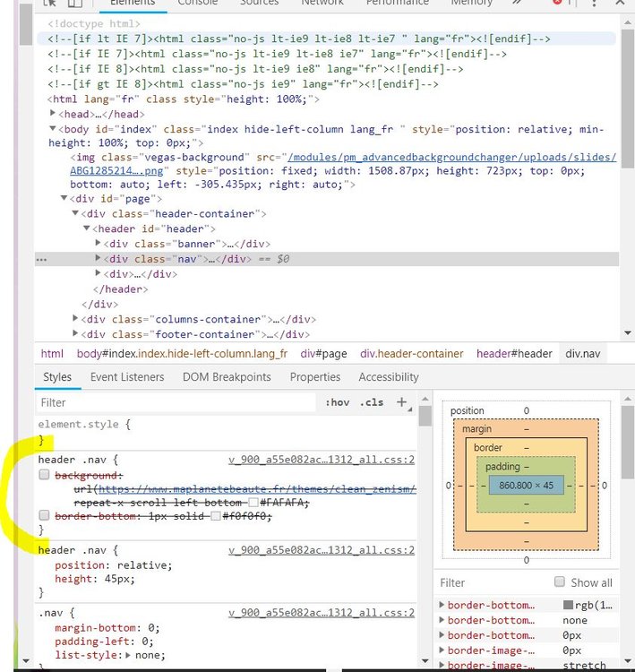Add new style rule plus icon
The width and height of the screenshot is (635, 672).
pos(401,402)
